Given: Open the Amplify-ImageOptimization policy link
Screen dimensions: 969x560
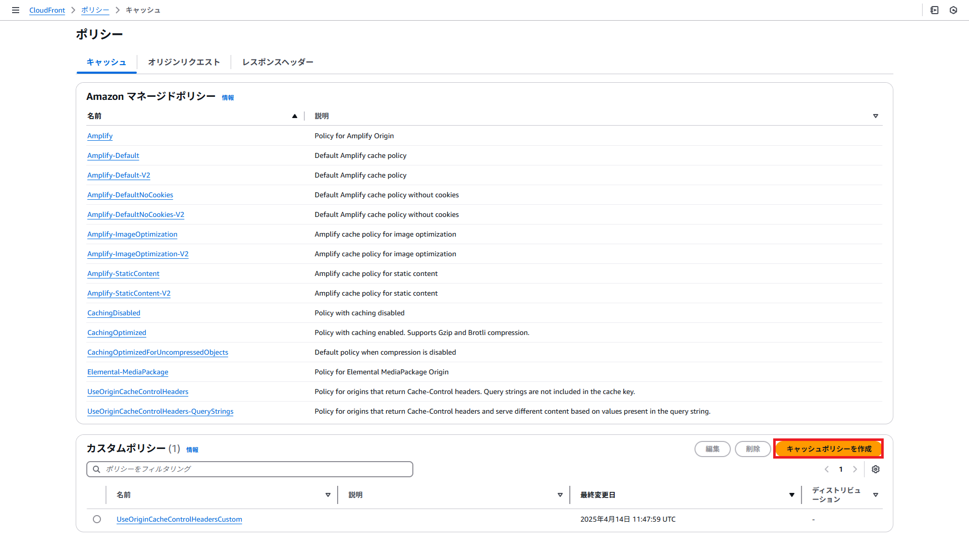Looking at the screenshot, I should (132, 234).
